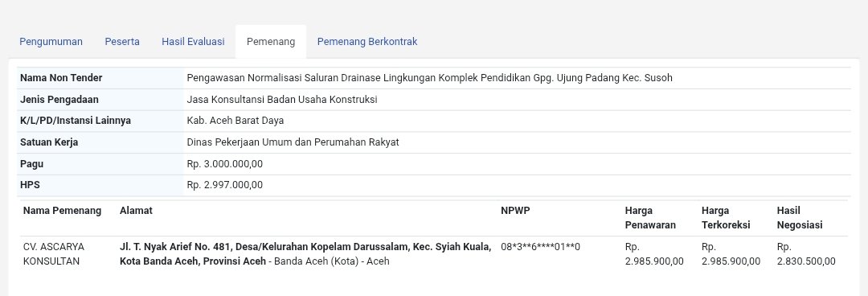Image resolution: width=868 pixels, height=296 pixels.
Task: Select winner name CV. ASCARYA KONSULTAN
Action: 54,254
